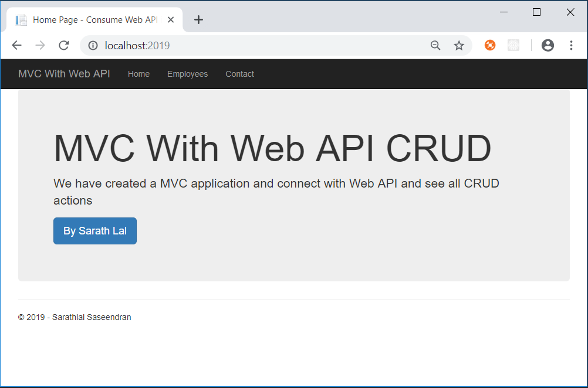Screen dimensions: 588x388
Task: Star the page to bookmark it
Action: [x=459, y=45]
